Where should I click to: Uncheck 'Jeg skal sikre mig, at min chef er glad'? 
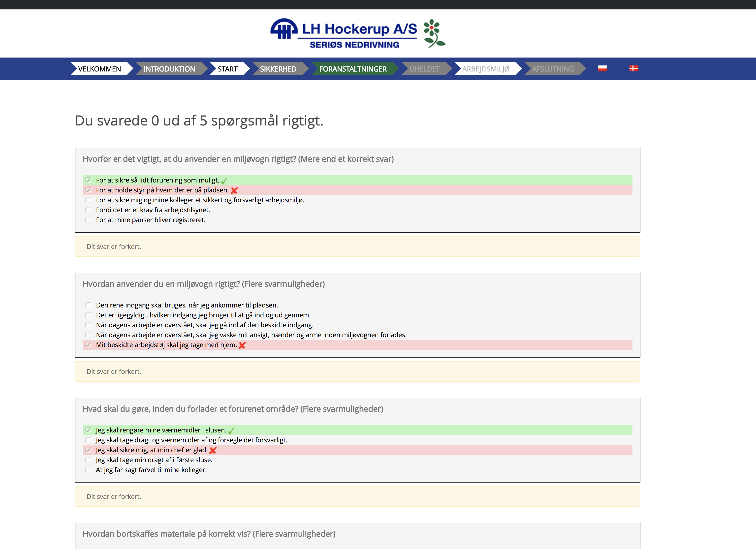(x=88, y=450)
